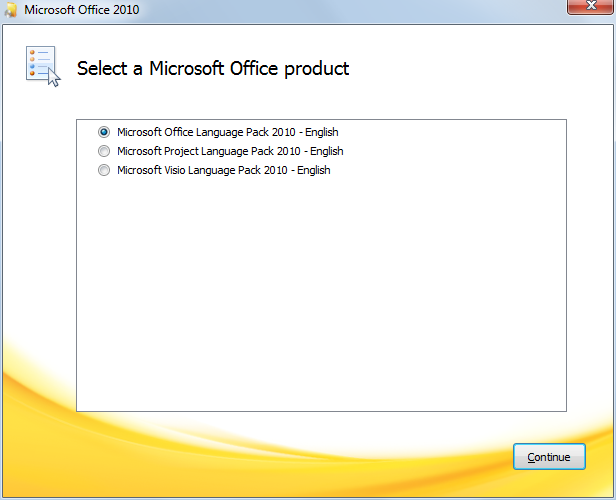Click the word "English" in the Office option
This screenshot has width=616, height=500.
(x=321, y=132)
